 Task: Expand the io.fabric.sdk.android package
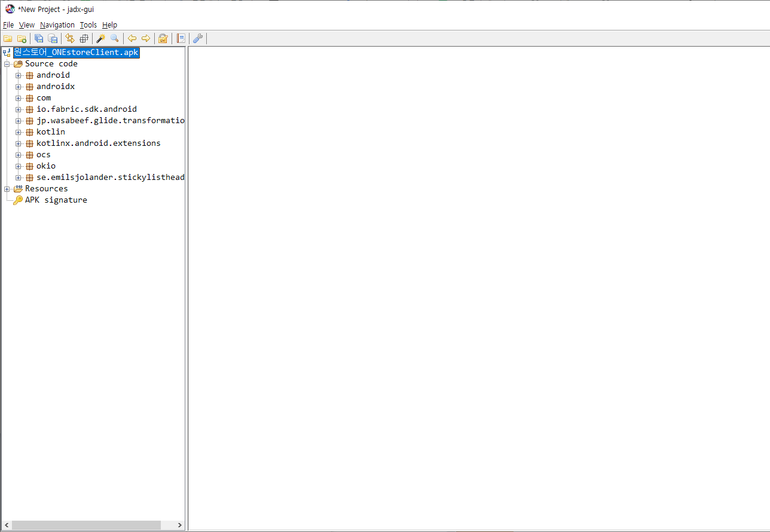tap(19, 109)
